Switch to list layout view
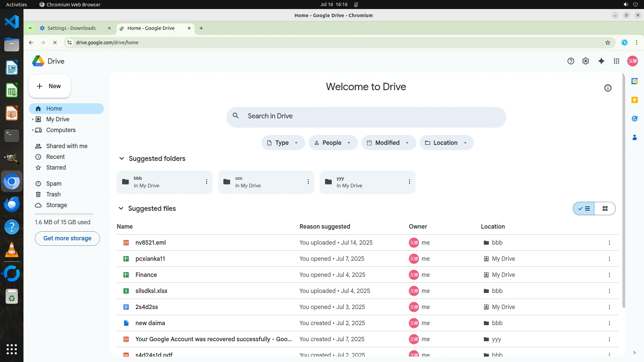Screen dimensions: 644x362 [x=584, y=208]
